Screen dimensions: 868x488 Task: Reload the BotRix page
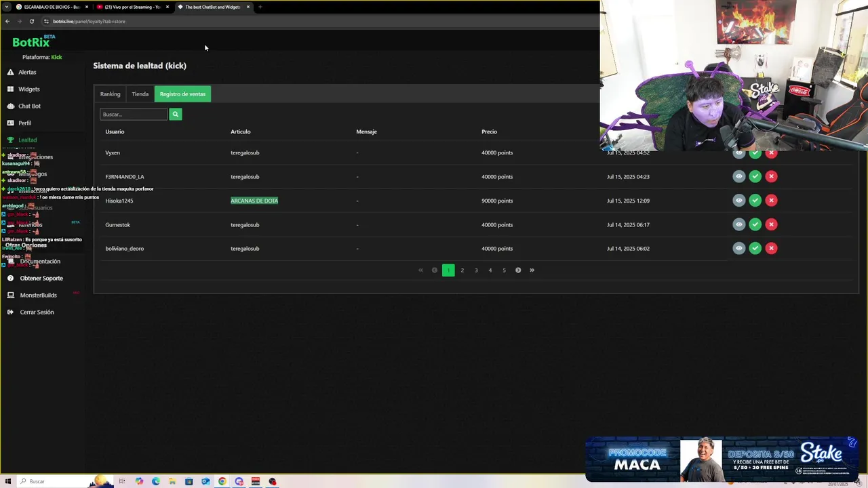pos(31,21)
